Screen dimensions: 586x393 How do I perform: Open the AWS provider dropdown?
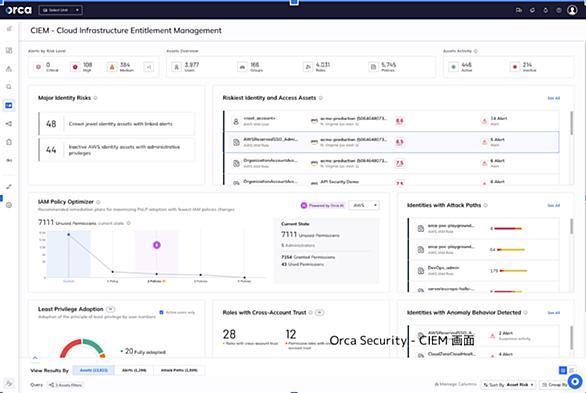(x=364, y=205)
